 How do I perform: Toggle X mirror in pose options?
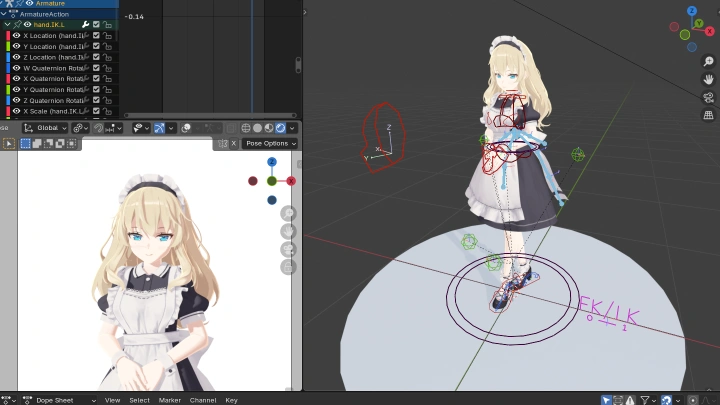coord(234,144)
